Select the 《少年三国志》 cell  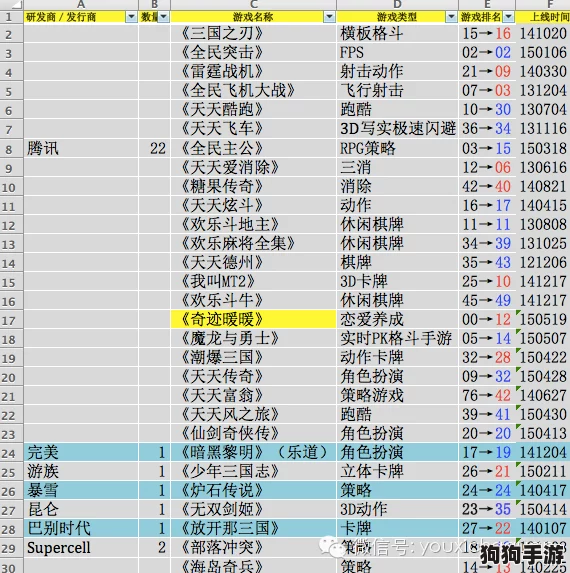tap(254, 472)
